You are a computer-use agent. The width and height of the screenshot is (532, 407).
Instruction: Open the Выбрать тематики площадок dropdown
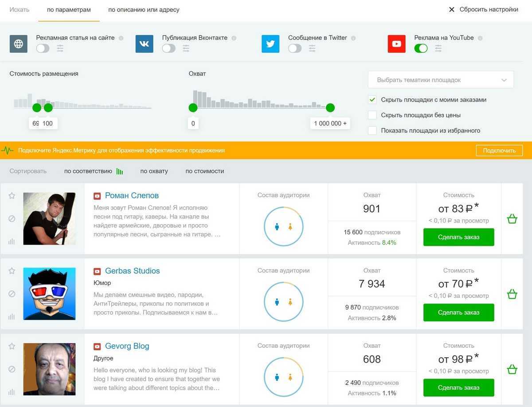441,80
